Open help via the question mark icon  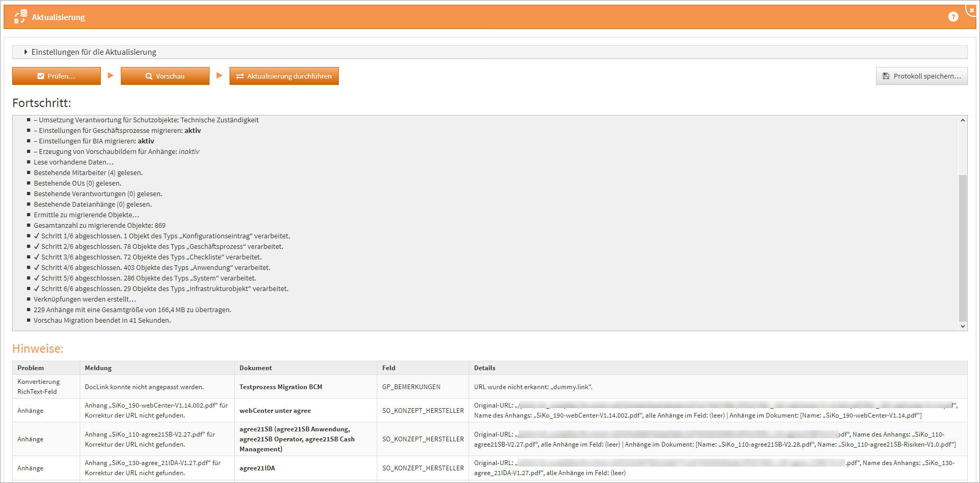coord(953,17)
